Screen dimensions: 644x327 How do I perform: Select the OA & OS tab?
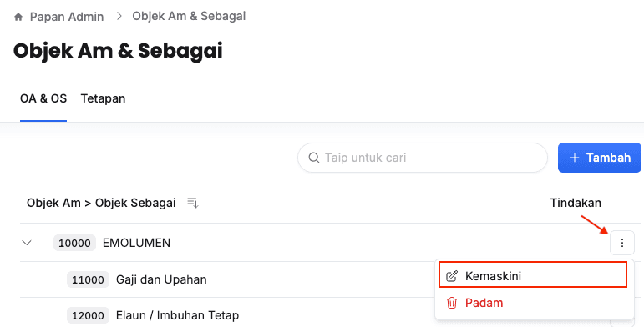[x=43, y=99]
